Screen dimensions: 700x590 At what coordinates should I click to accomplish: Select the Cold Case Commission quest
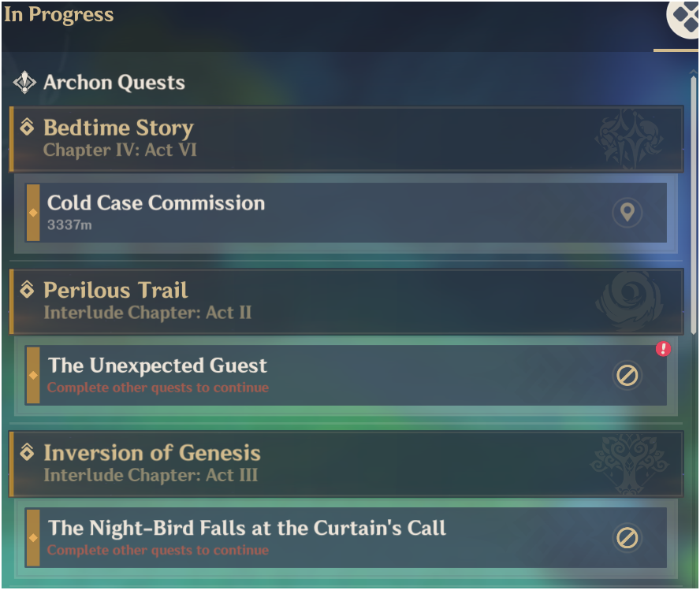coord(346,213)
